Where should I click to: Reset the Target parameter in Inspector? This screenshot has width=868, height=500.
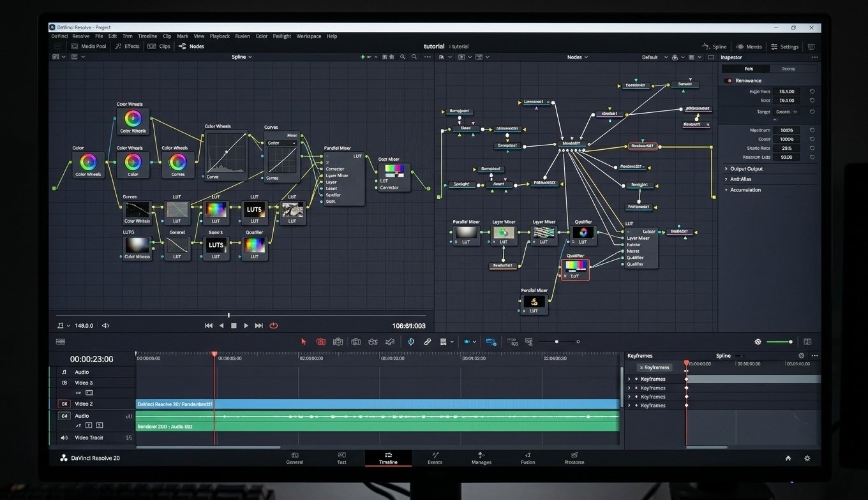tap(812, 112)
